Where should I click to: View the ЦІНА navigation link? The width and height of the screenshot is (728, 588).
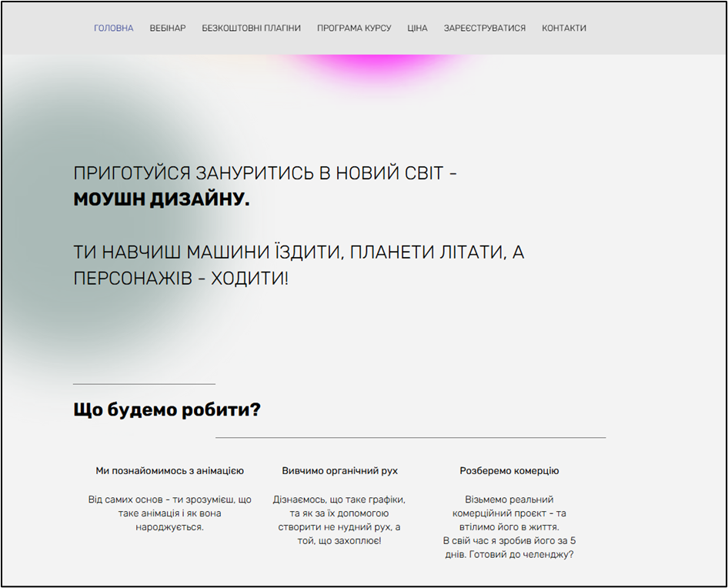click(x=417, y=27)
